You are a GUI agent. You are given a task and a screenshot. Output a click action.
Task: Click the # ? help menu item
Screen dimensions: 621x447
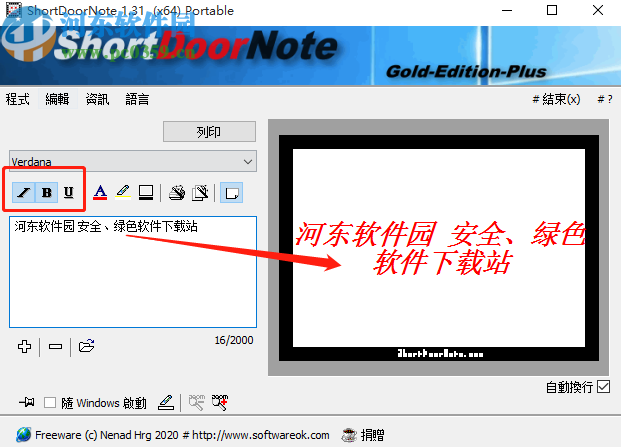tap(605, 99)
